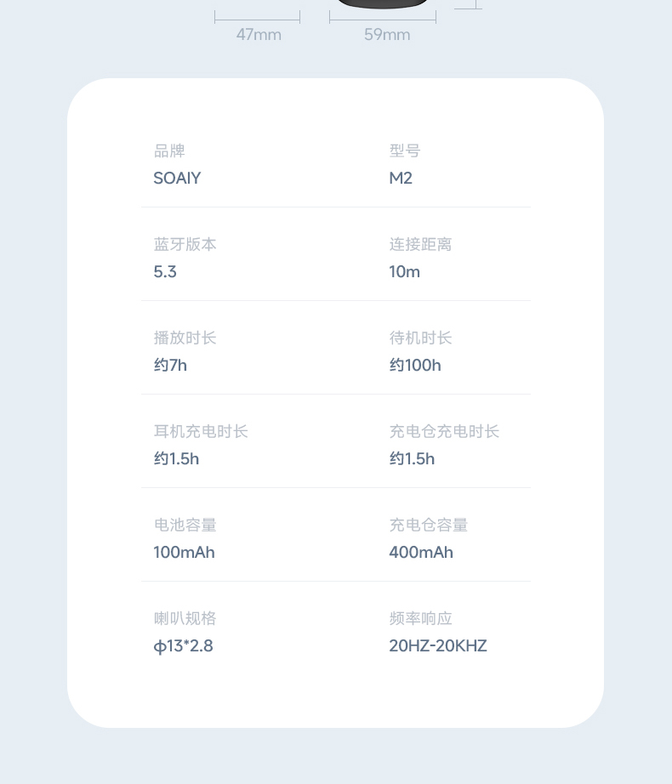Select the 400mAh charging case capacity
The height and width of the screenshot is (784, 672).
[x=421, y=552]
